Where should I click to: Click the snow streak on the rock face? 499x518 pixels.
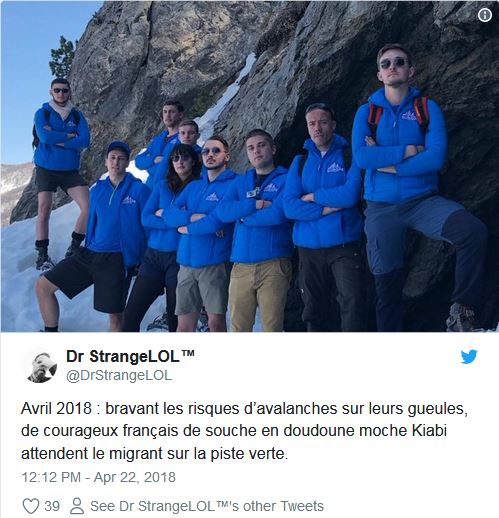pos(230,93)
